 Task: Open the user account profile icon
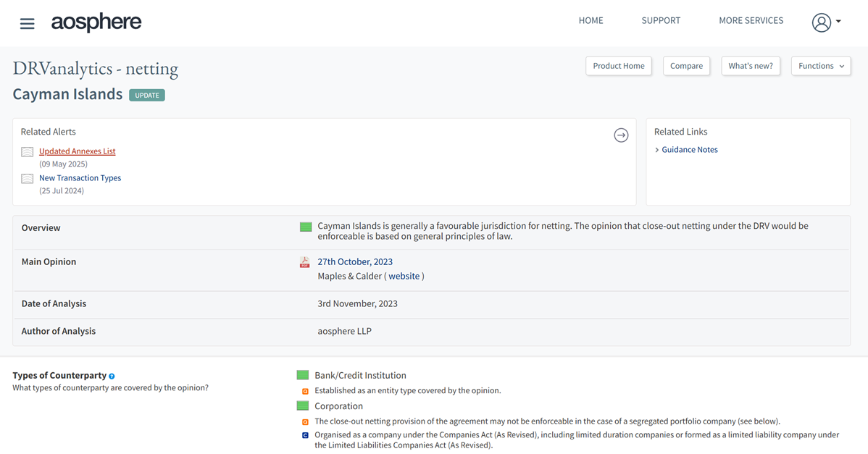pos(822,22)
